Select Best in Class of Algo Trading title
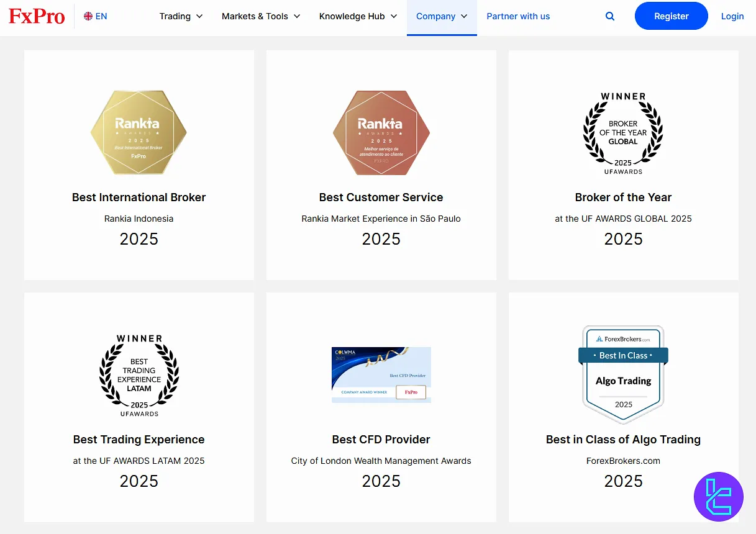The width and height of the screenshot is (756, 534). [x=624, y=440]
